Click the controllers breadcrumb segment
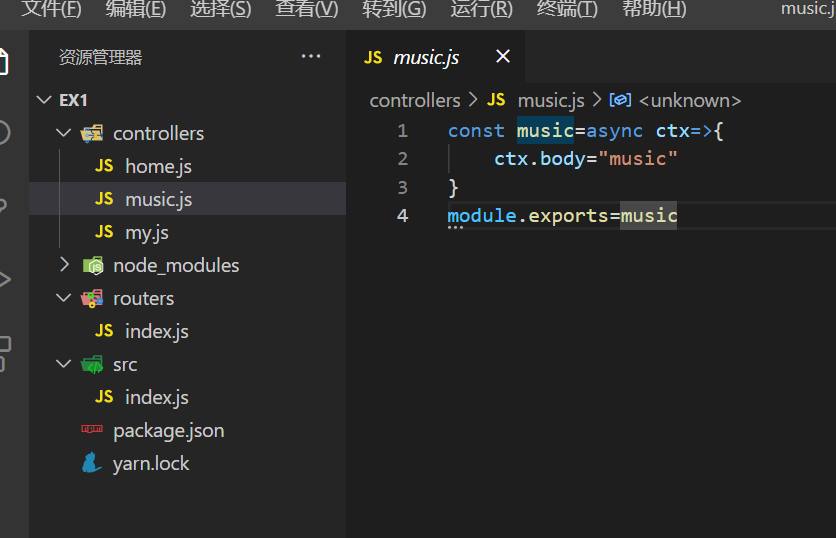836x538 pixels. (x=415, y=100)
